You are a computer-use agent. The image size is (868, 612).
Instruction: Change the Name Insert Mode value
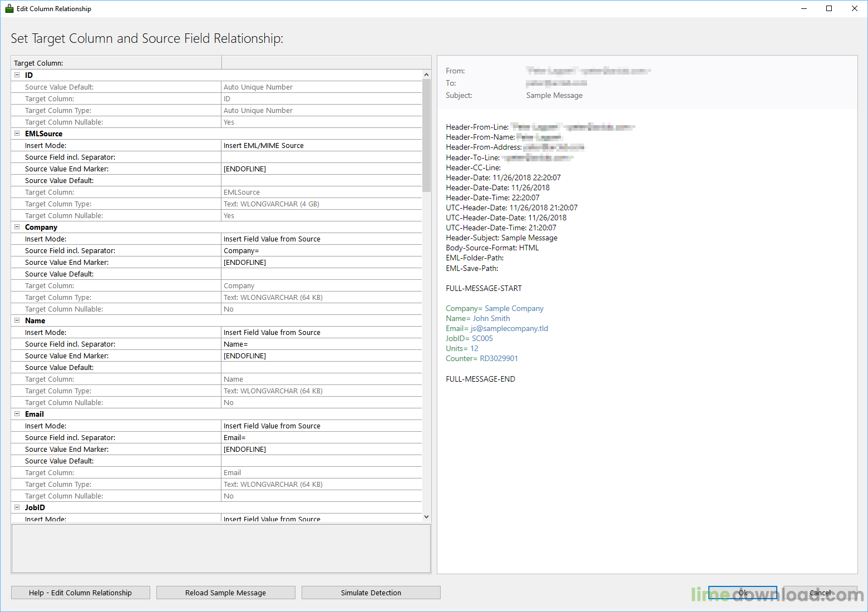pos(321,333)
